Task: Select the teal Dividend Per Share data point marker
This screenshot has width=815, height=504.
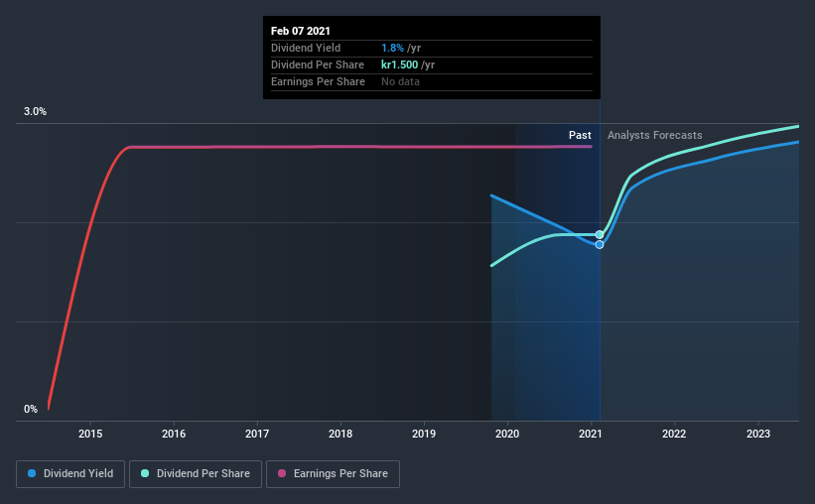Action: (600, 235)
